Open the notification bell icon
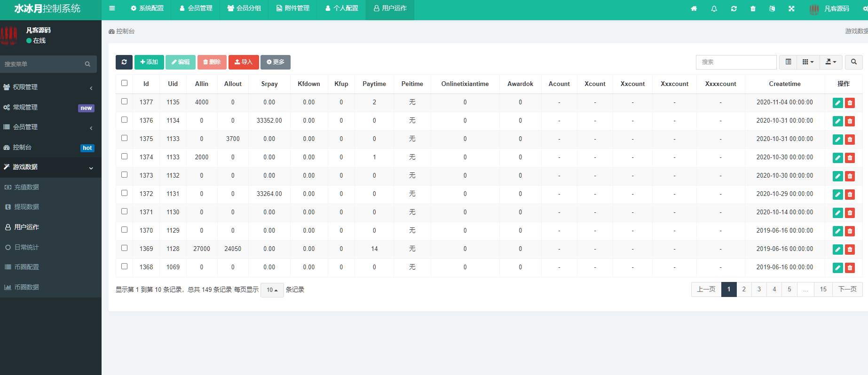 coord(714,8)
